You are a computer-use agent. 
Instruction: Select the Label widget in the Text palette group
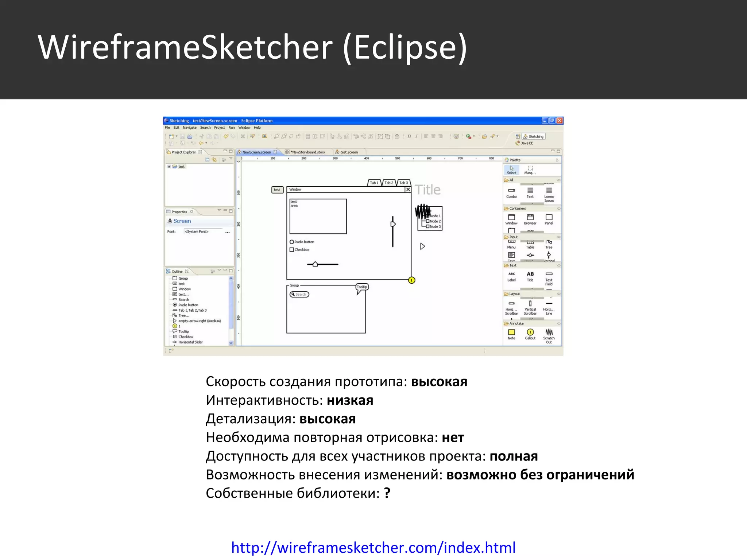click(511, 277)
